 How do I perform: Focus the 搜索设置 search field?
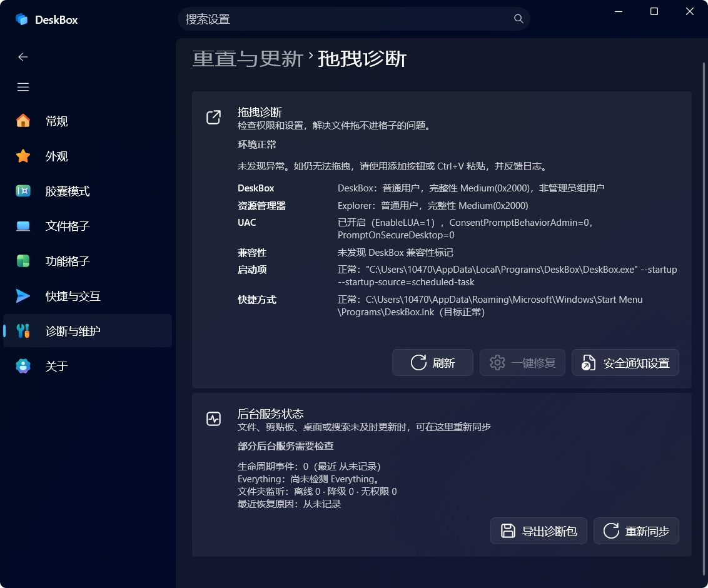[x=354, y=19]
